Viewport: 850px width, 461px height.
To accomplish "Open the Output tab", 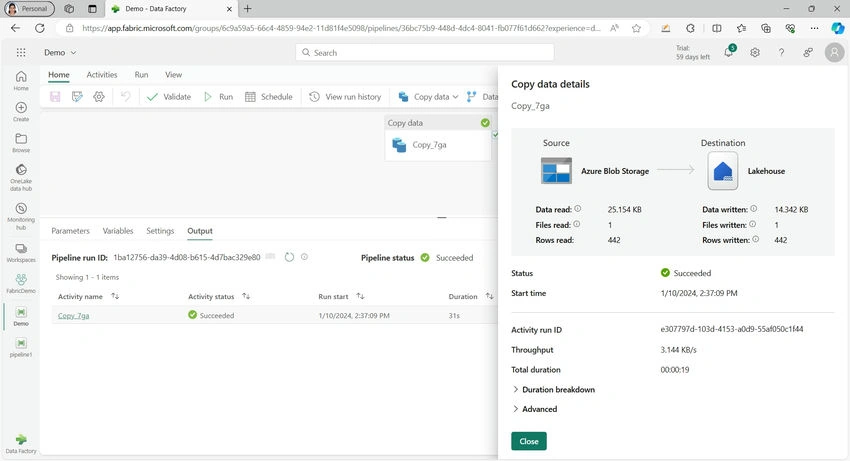I will [x=200, y=231].
